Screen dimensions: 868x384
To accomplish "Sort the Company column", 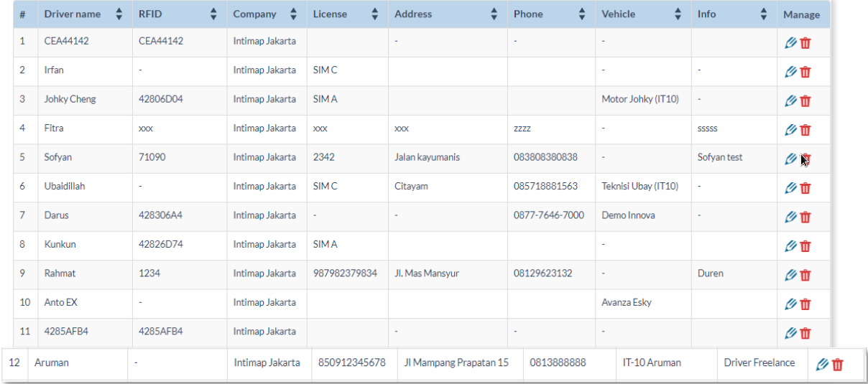I will [293, 14].
